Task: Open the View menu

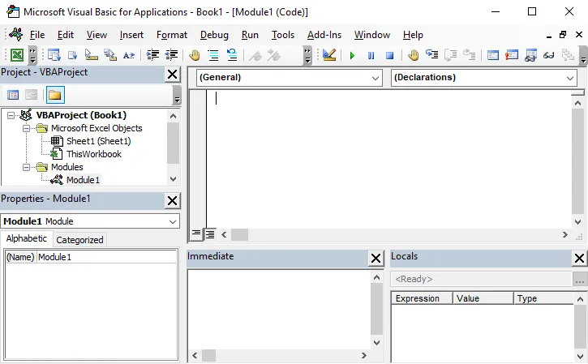Action: (97, 35)
